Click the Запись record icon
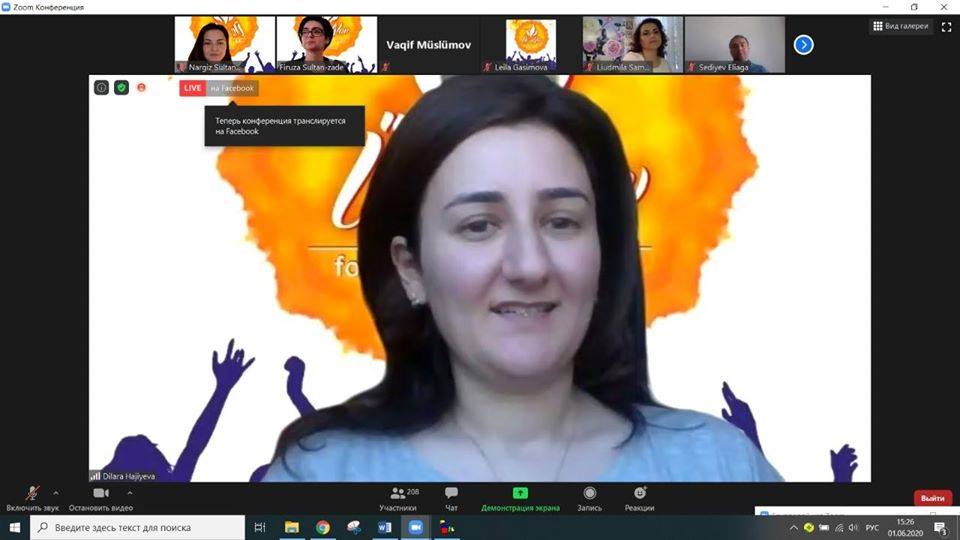 tap(589, 494)
